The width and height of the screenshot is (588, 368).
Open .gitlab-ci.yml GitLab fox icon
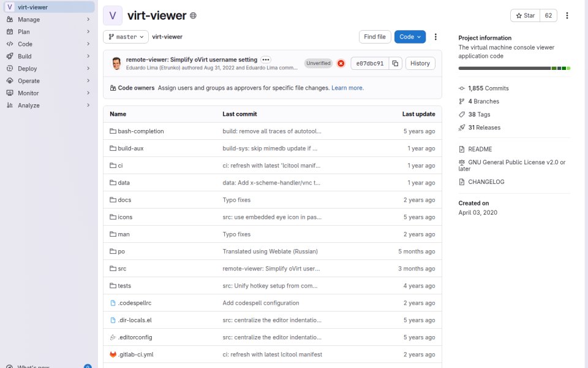click(113, 355)
